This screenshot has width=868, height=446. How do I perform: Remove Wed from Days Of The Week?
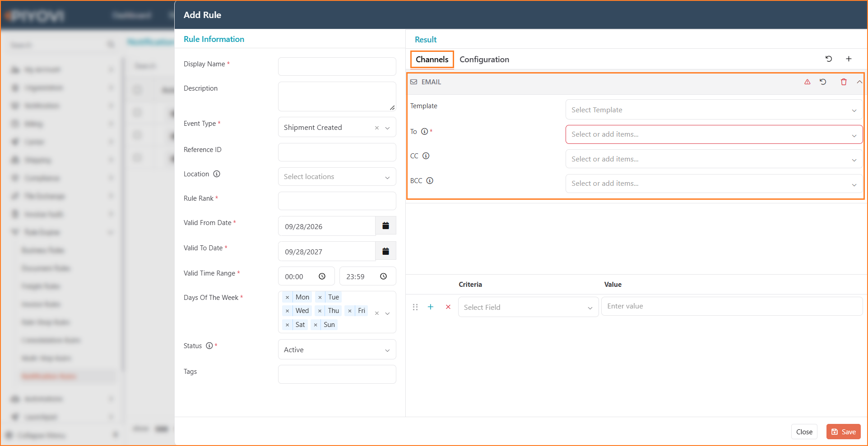287,311
